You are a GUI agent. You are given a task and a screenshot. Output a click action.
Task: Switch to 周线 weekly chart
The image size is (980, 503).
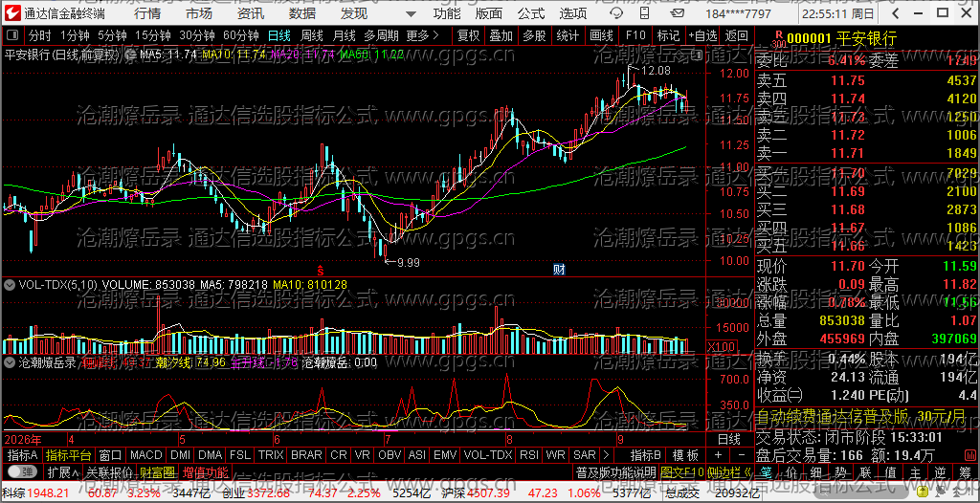coord(312,35)
